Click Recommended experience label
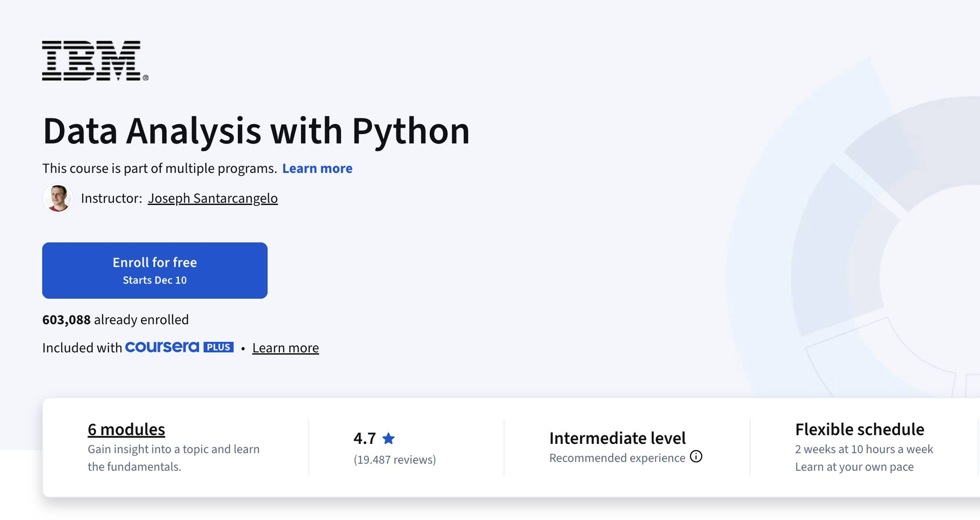Viewport: 980px width, 520px height. click(617, 458)
